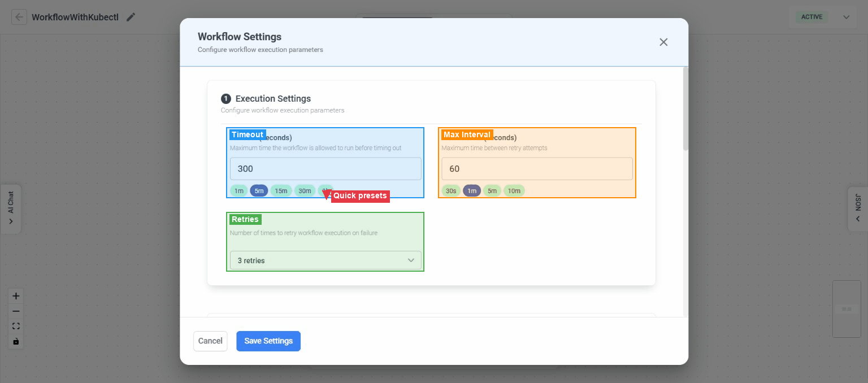Click the Max Interval field showing 60
The image size is (868, 383).
point(536,168)
